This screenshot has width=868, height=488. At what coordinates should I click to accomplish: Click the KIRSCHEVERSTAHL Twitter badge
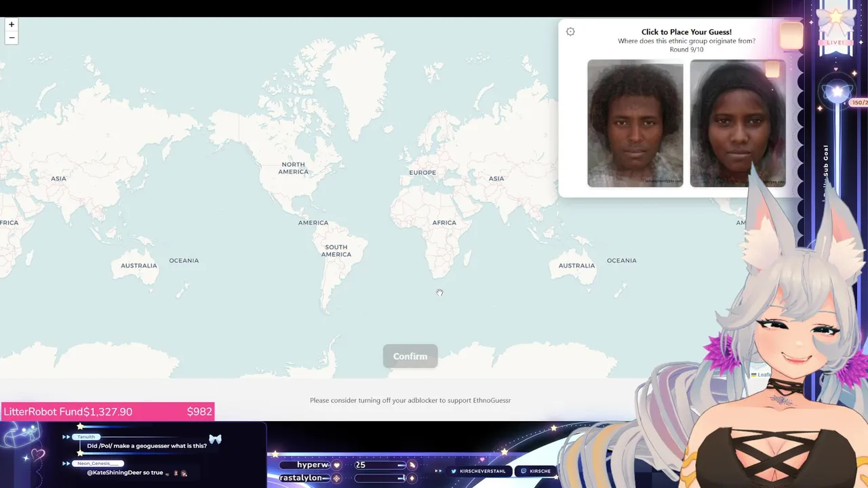479,471
